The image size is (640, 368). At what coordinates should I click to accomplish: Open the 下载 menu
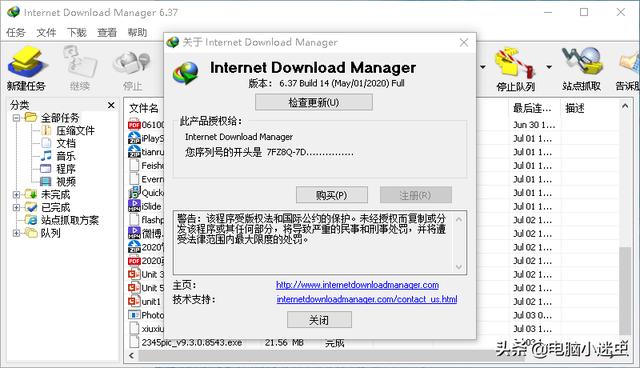[x=77, y=32]
